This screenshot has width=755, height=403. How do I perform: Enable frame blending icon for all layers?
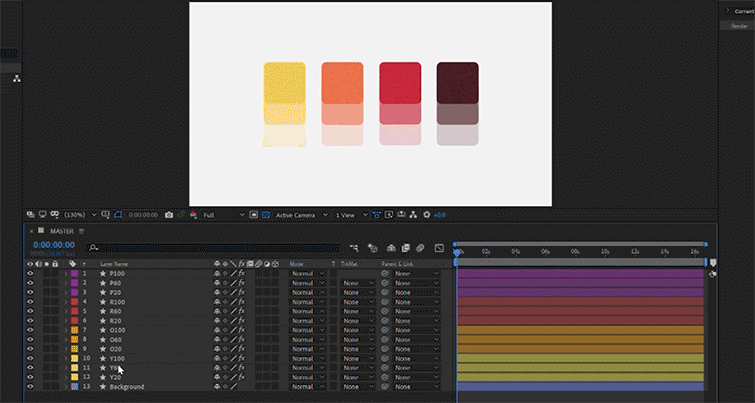coord(405,248)
